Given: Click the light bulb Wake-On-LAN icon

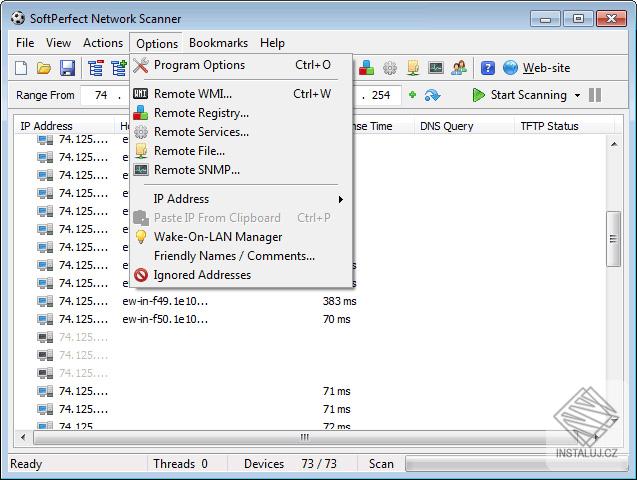Looking at the screenshot, I should point(141,237).
